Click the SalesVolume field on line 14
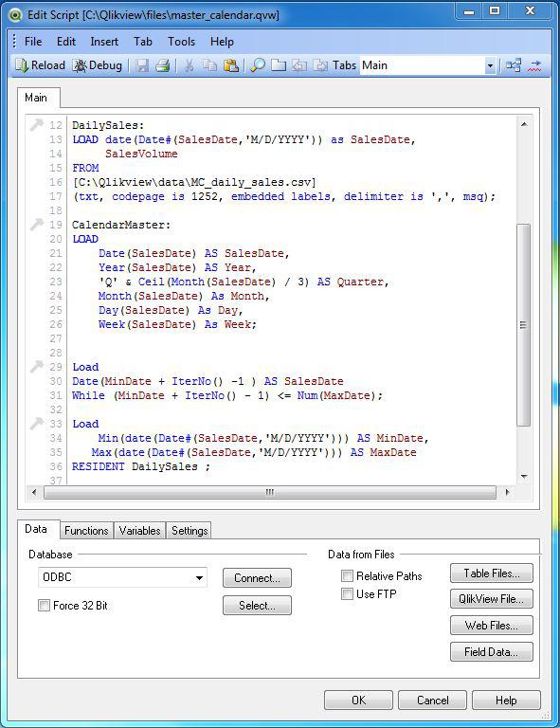Viewport: 560px width, 728px height. [141, 154]
